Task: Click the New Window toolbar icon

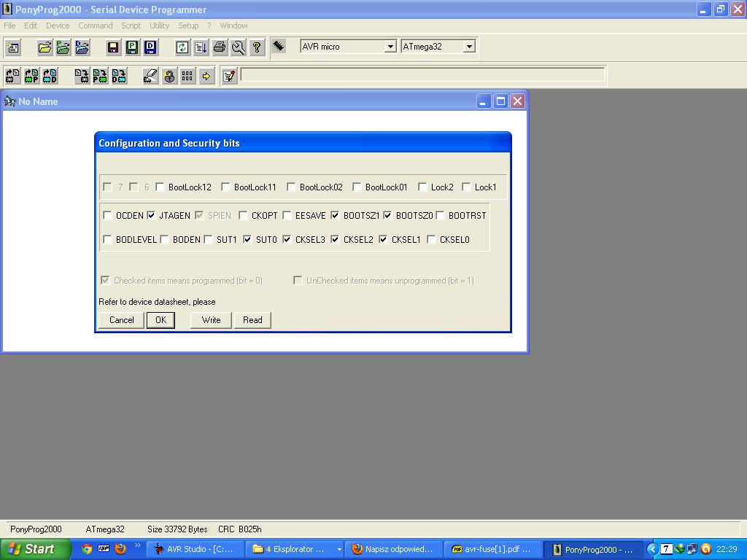Action: click(13, 47)
